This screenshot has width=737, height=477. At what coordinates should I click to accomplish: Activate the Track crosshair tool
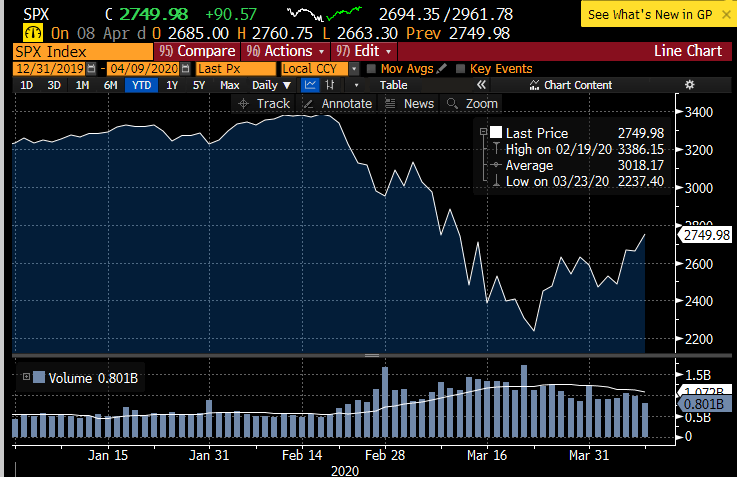pos(264,103)
